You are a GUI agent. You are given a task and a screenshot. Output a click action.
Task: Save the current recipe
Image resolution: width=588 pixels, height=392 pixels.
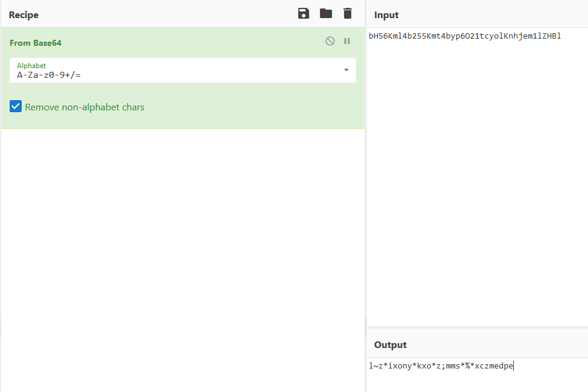click(304, 13)
